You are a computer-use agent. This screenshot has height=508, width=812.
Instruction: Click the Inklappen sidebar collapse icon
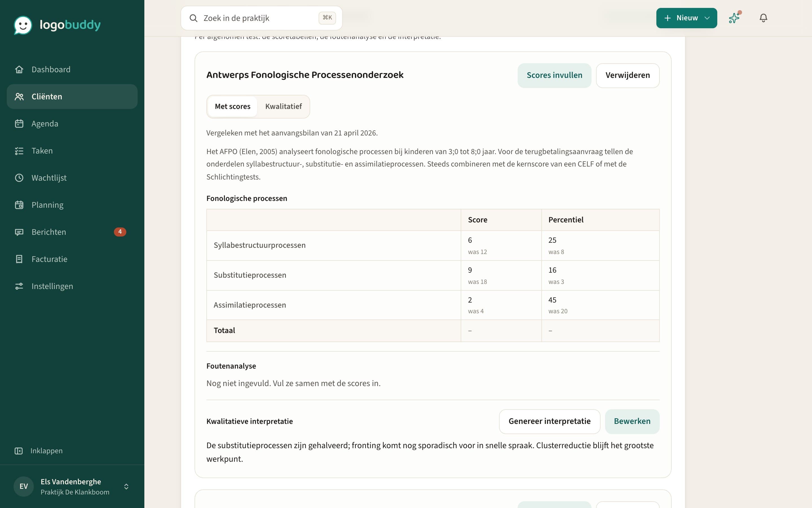click(x=19, y=451)
